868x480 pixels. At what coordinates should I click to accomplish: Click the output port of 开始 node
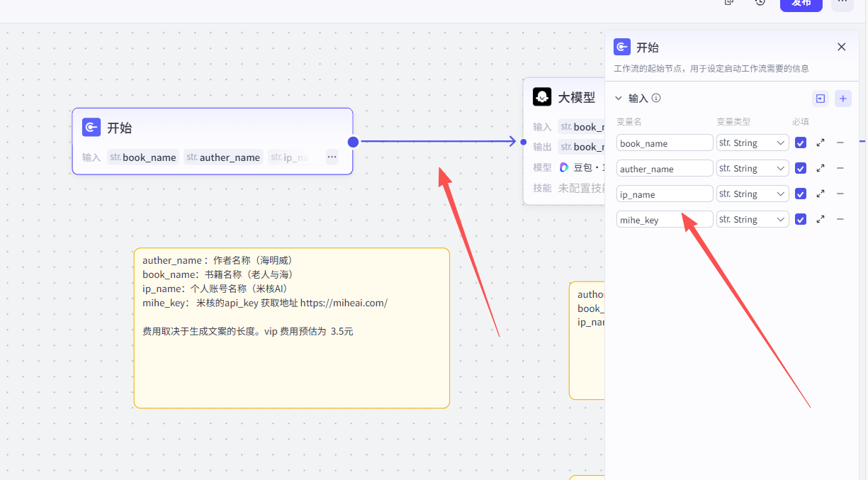353,142
